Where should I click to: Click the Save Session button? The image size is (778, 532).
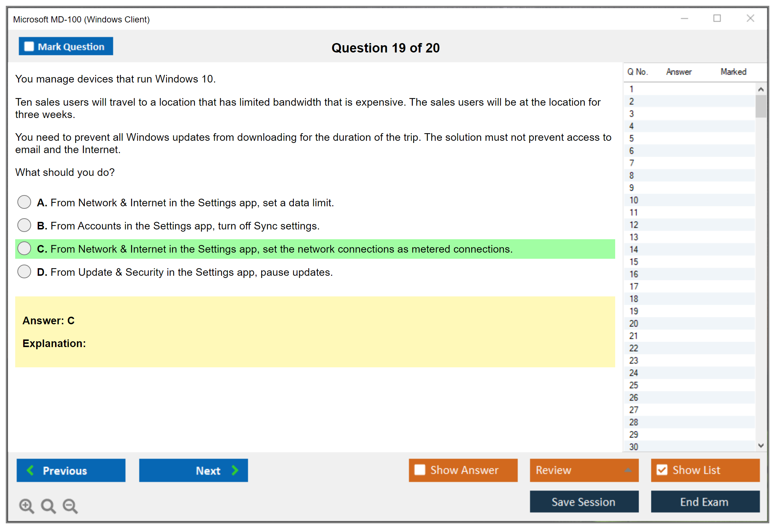584,502
